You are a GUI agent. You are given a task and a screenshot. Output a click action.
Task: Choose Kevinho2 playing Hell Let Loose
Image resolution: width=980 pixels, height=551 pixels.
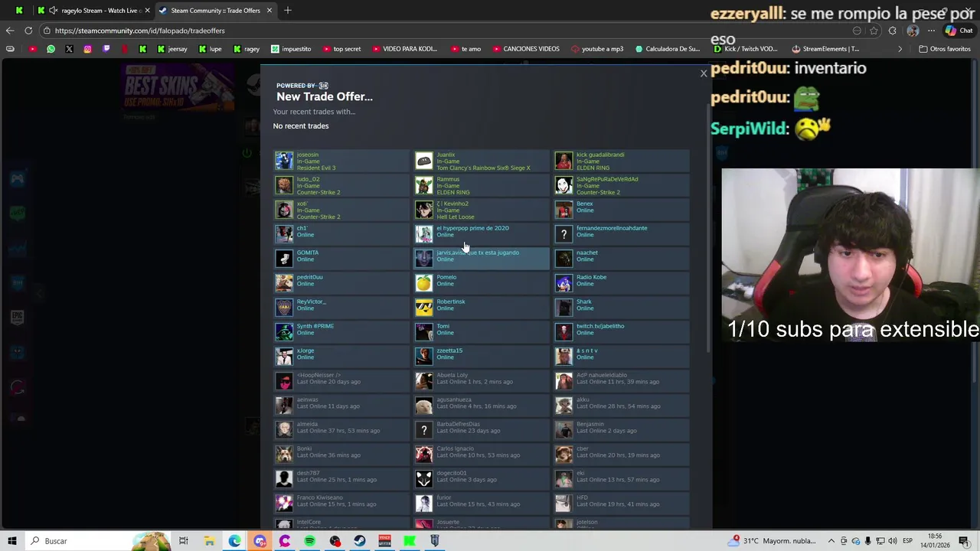(x=482, y=210)
